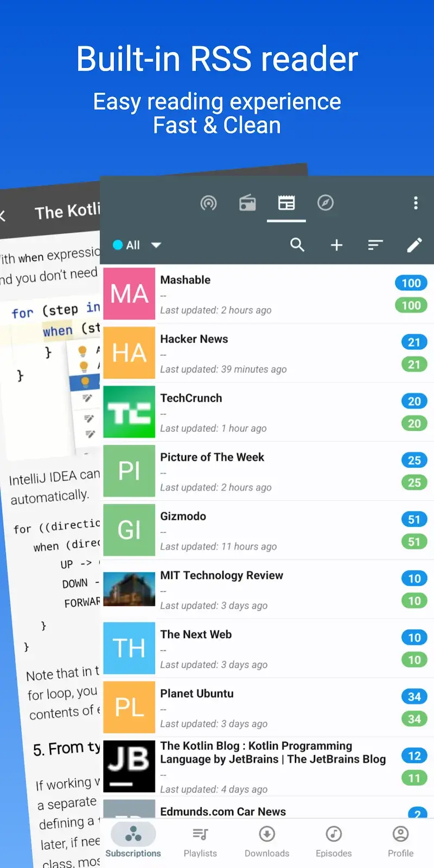Image resolution: width=434 pixels, height=868 pixels.
Task: Open the Profile tab
Action: click(400, 841)
